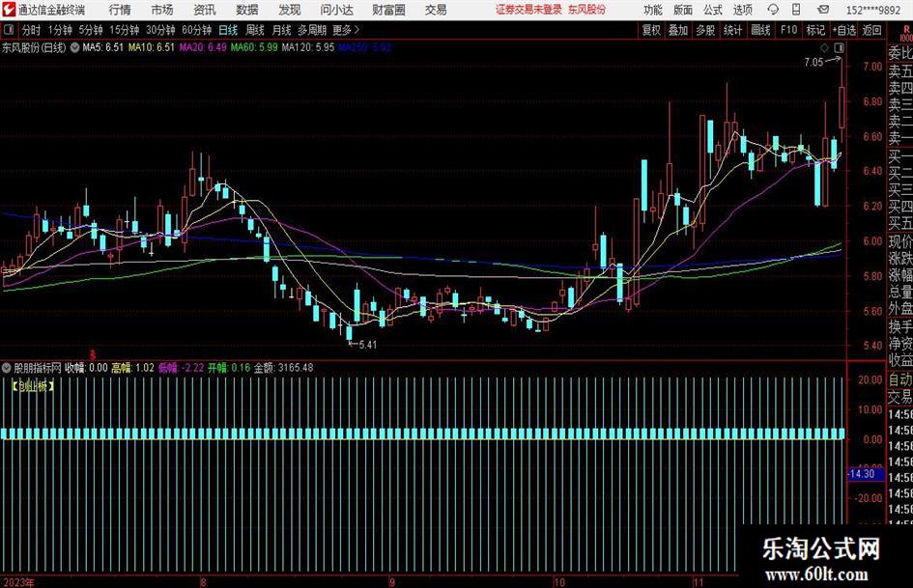Viewport: 913px width, 588px height.
Task: Open the mail envelope icon
Action: tap(823, 10)
